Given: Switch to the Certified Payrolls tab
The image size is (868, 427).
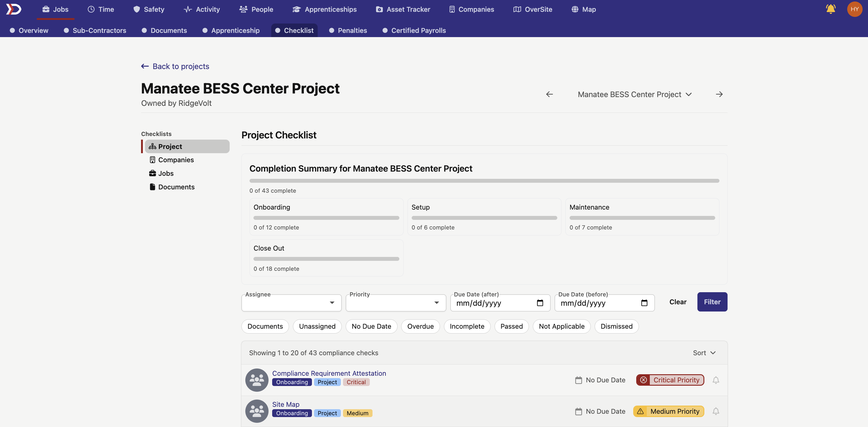Looking at the screenshot, I should (418, 30).
